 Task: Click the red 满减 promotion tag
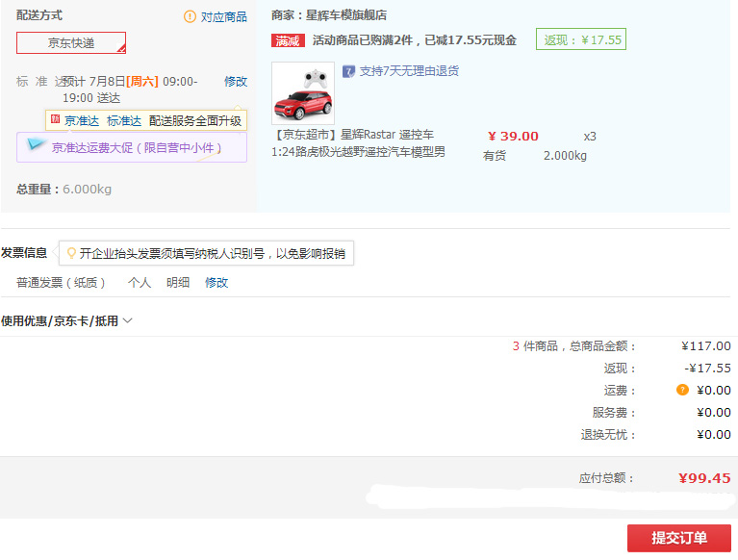tap(288, 40)
